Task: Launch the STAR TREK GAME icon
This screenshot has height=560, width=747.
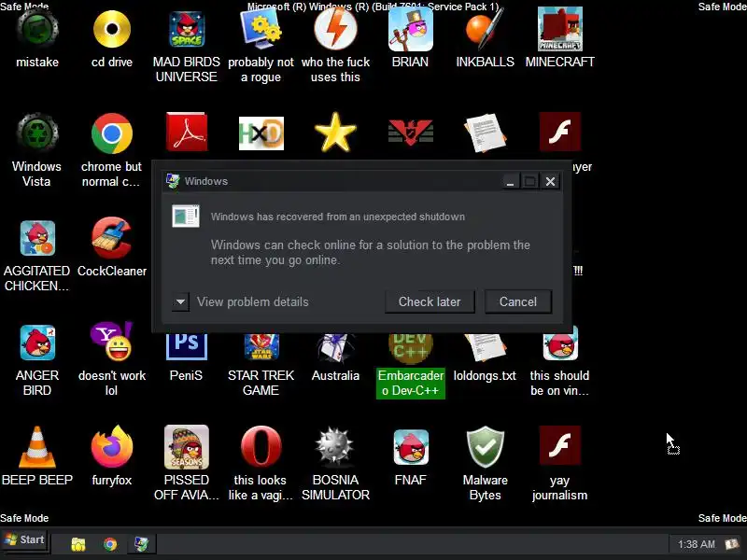Action: pos(261,346)
